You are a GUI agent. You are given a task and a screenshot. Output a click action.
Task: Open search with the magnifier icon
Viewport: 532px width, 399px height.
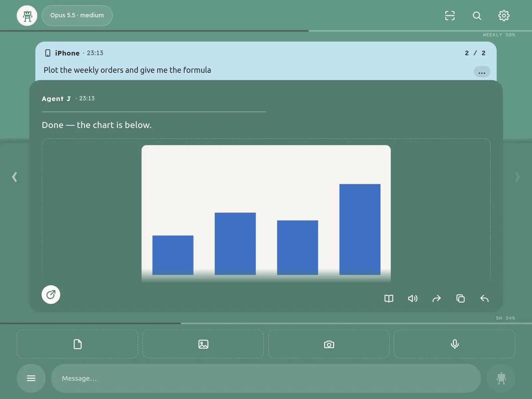click(x=477, y=16)
